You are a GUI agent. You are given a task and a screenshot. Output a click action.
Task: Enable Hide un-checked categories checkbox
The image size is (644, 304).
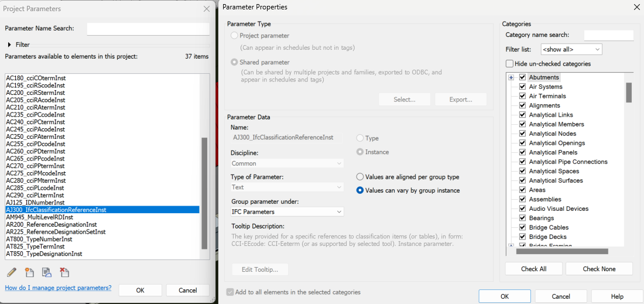tap(509, 64)
